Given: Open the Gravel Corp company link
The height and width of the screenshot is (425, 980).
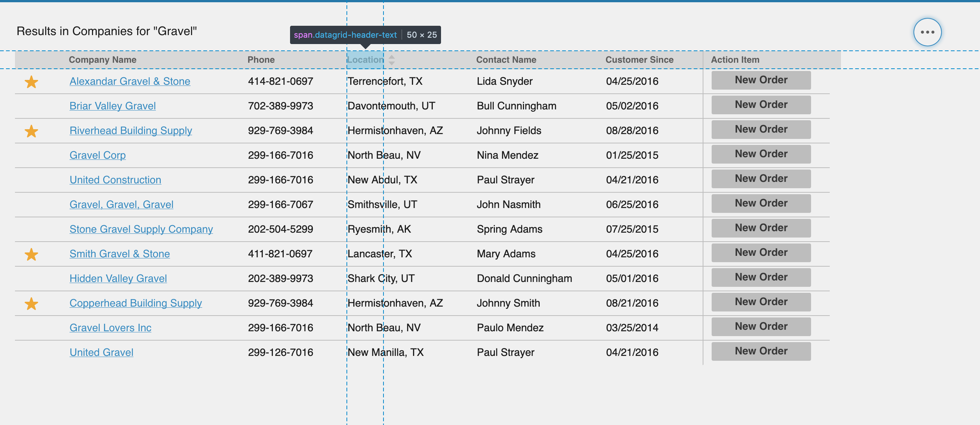Looking at the screenshot, I should pyautogui.click(x=98, y=155).
